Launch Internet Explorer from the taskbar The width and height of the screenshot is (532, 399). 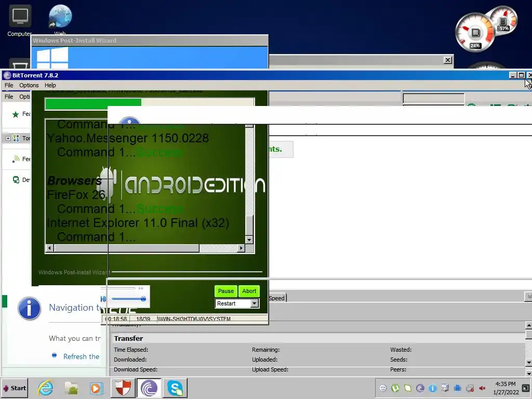coord(46,388)
